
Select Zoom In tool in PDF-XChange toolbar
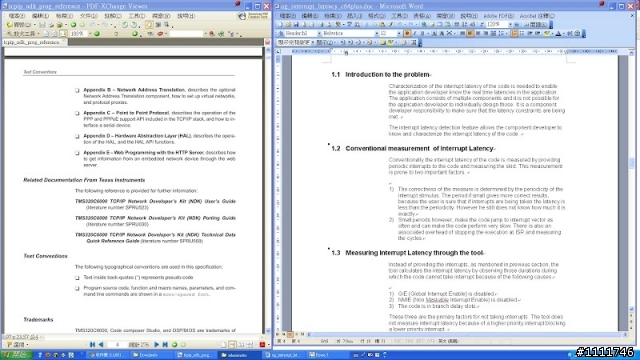pyautogui.click(x=20, y=34)
